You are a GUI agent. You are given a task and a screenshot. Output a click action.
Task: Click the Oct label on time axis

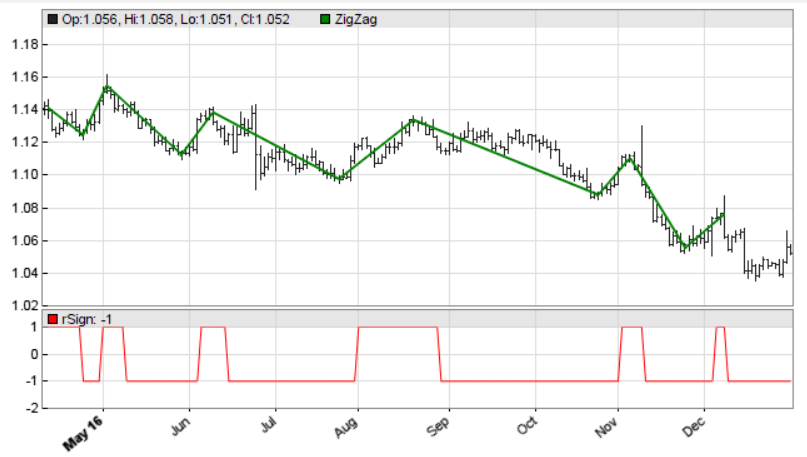(x=528, y=426)
